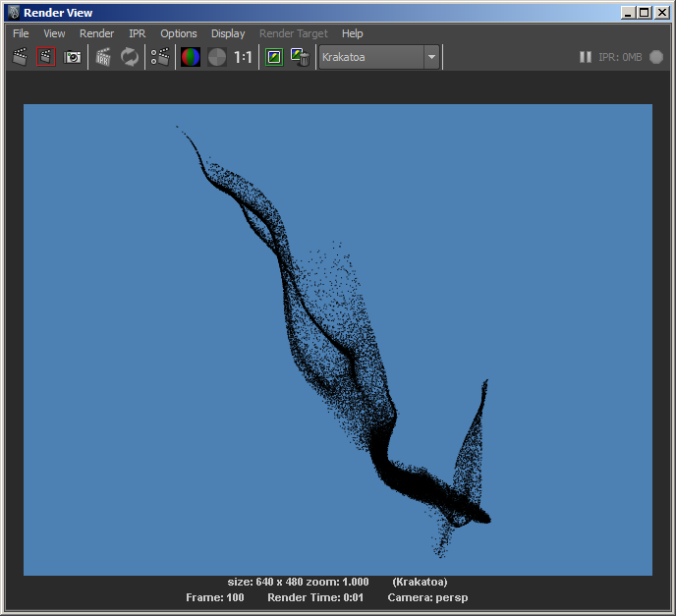Viewport: 676px width, 616px height.
Task: Take a snapshot with the camera icon
Action: pyautogui.click(x=73, y=57)
